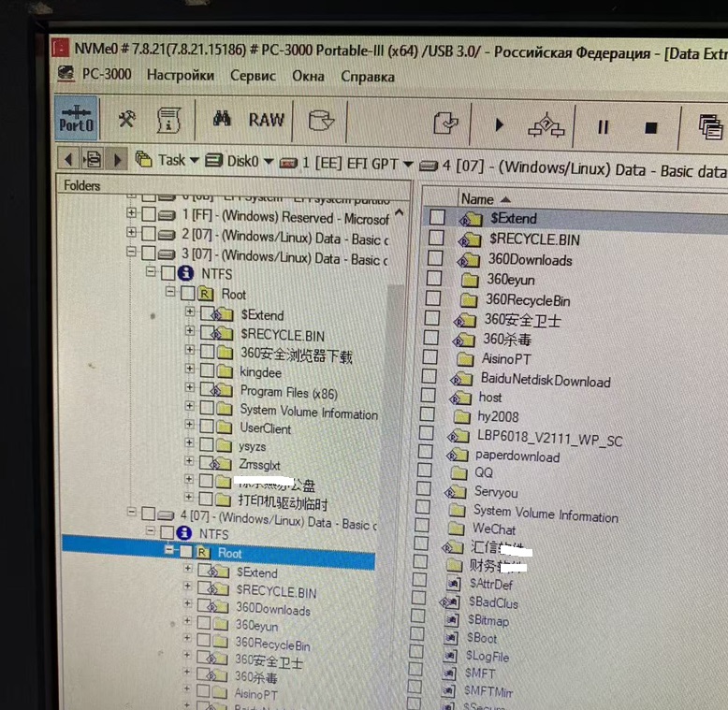Select 360安全浏览器下载 folder in tree
This screenshot has width=728, height=710.
click(297, 355)
